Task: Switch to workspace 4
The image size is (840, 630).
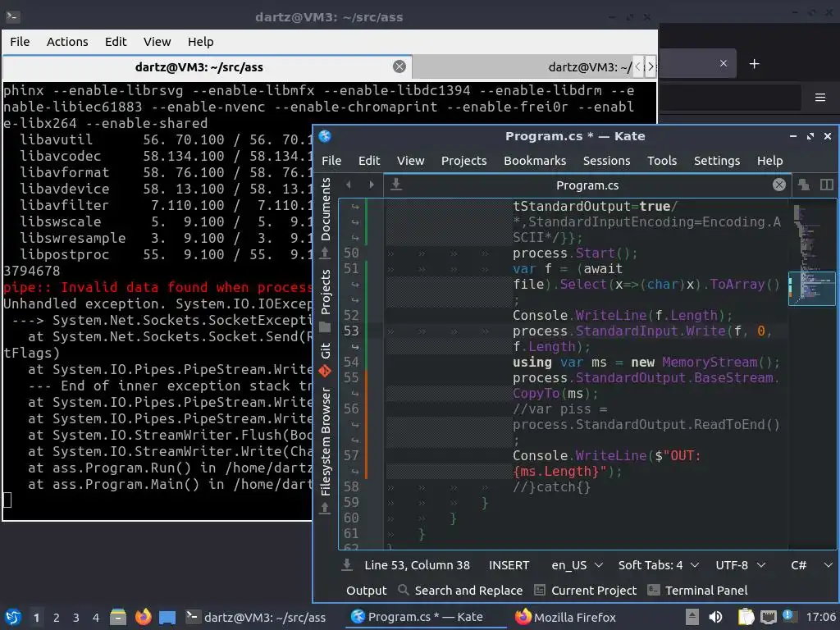Action: coord(96,618)
